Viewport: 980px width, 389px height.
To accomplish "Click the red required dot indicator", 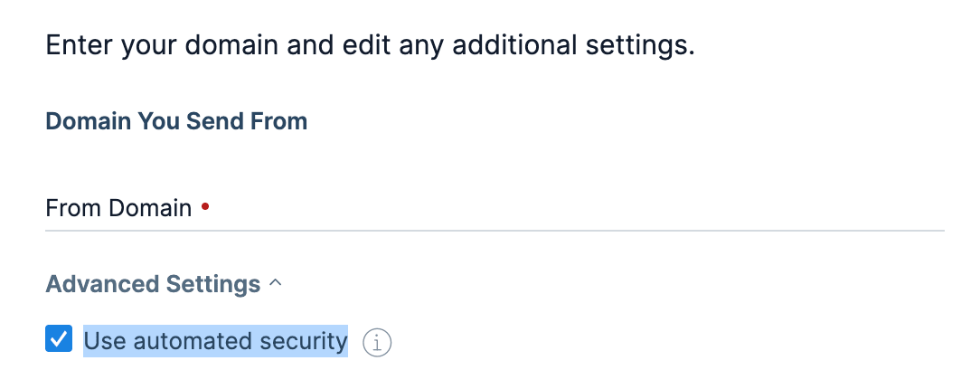I will pos(205,207).
